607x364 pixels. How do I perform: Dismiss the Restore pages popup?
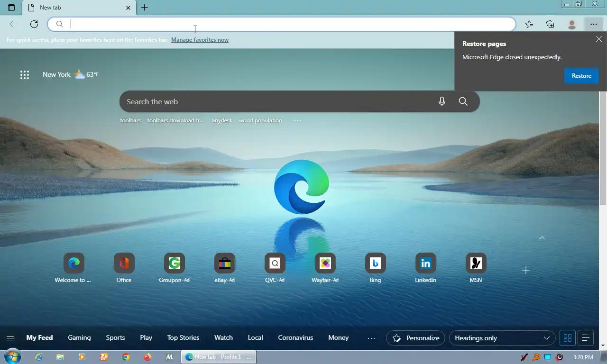tap(599, 39)
